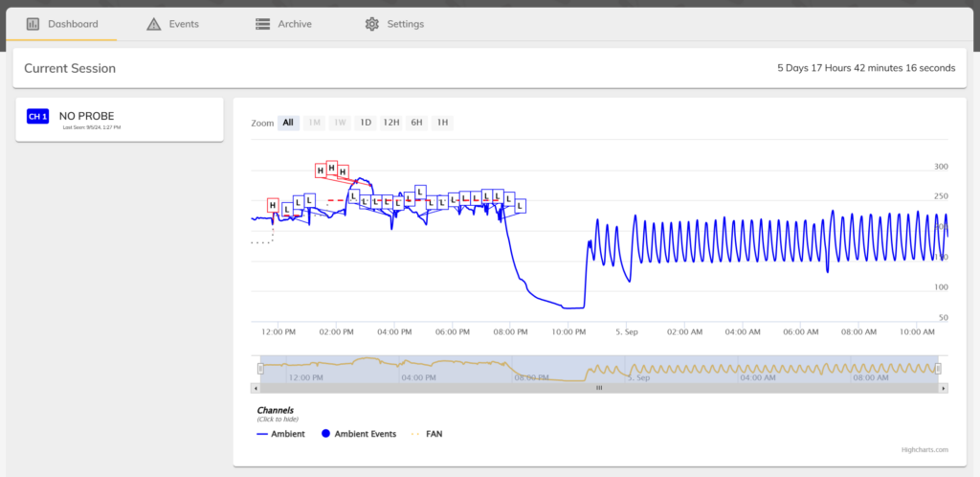The height and width of the screenshot is (477, 980).
Task: Click the right navigator range handle
Action: tap(939, 369)
